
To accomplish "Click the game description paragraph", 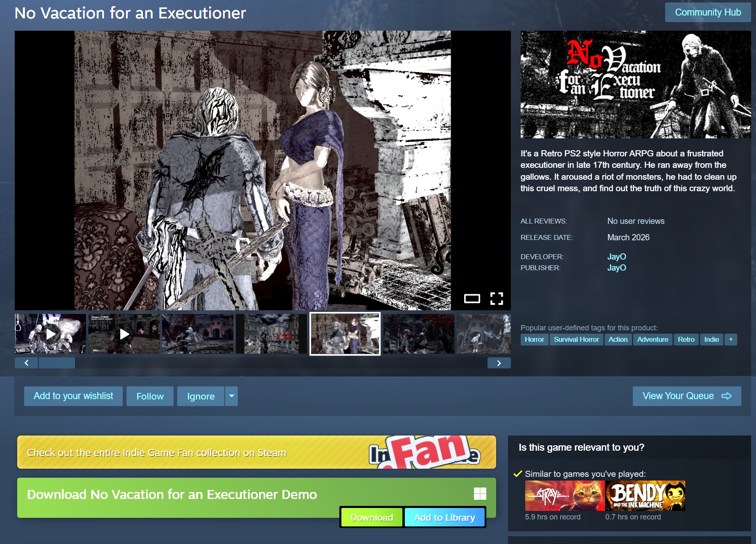I will [629, 171].
